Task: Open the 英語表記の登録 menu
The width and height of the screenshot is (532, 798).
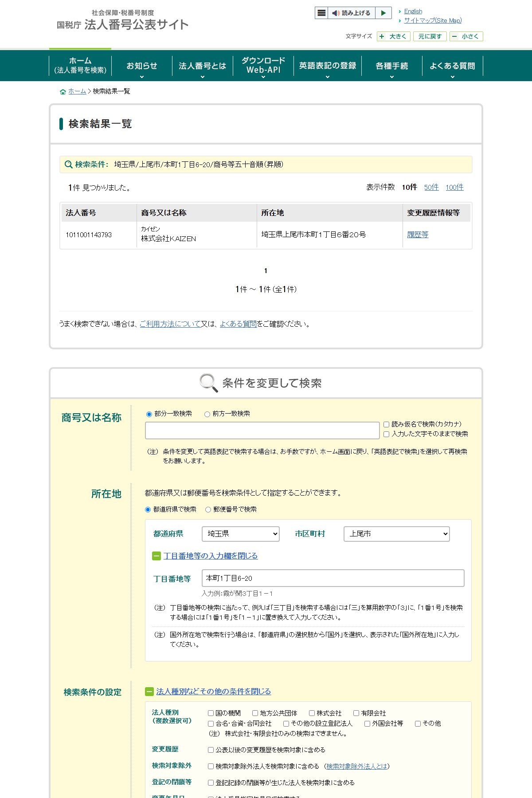Action: (328, 66)
